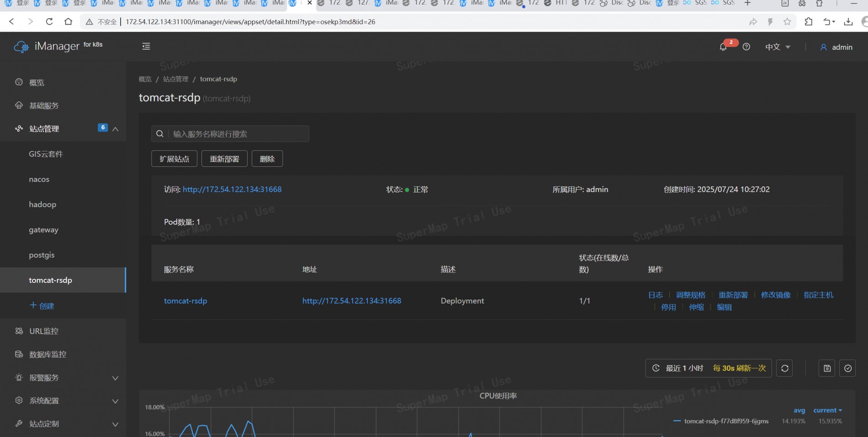Screen dimensions: 868x437
Task: Click the avg legend column header
Action: pos(799,410)
